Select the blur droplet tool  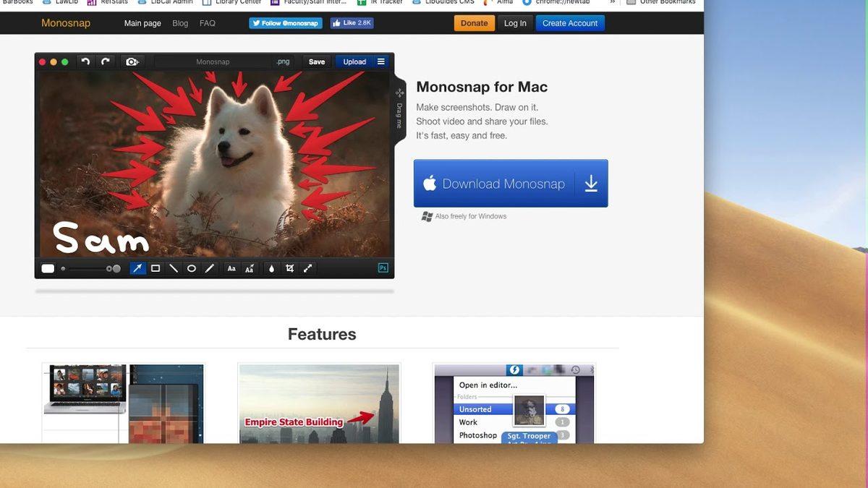click(x=271, y=268)
